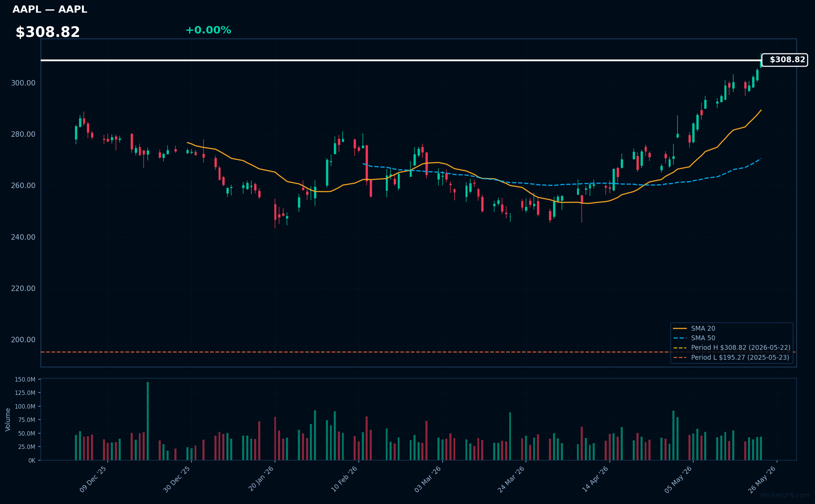Click the 26 May '26 date label
This screenshot has width=815, height=504.
pos(762,480)
